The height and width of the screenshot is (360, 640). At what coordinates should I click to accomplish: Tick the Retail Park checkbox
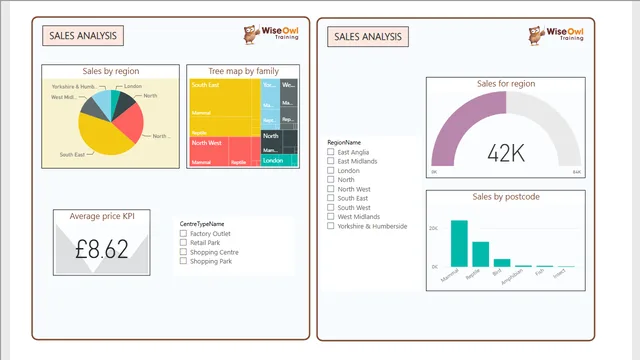tap(183, 242)
